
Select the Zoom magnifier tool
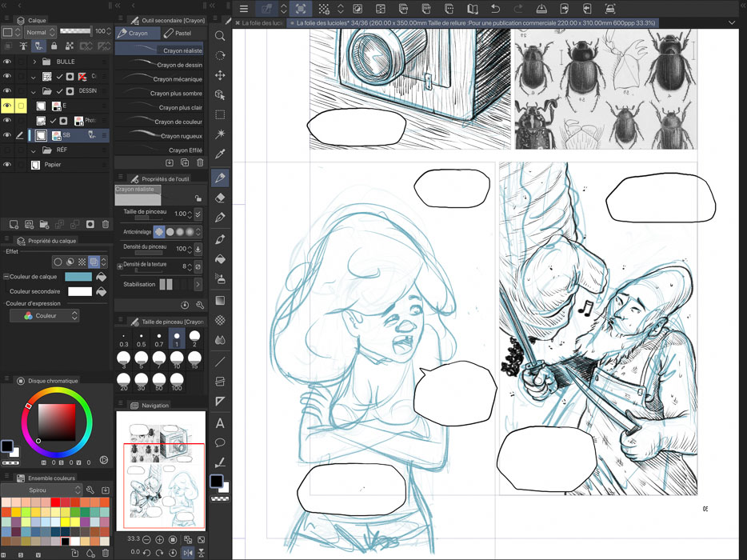pyautogui.click(x=220, y=36)
